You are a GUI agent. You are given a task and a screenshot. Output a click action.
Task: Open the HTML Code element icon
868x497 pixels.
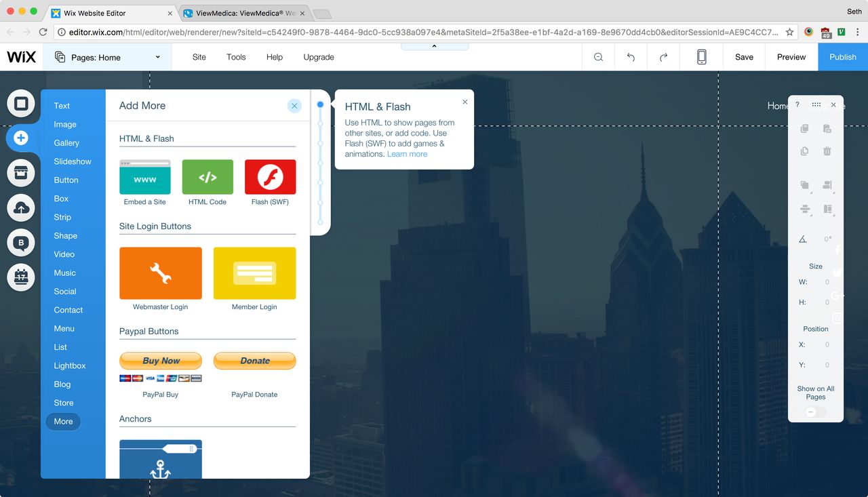click(x=208, y=176)
